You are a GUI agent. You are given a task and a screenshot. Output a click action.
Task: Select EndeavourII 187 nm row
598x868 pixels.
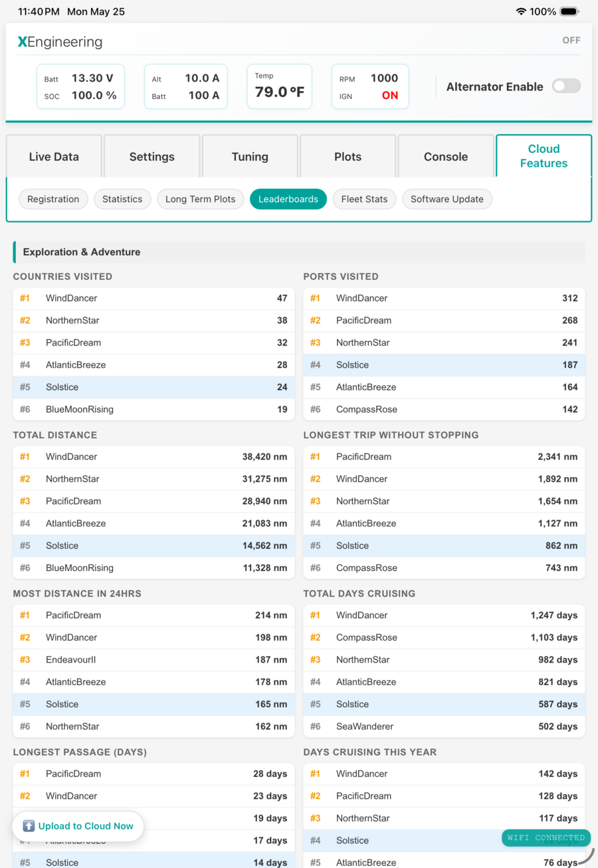click(153, 660)
